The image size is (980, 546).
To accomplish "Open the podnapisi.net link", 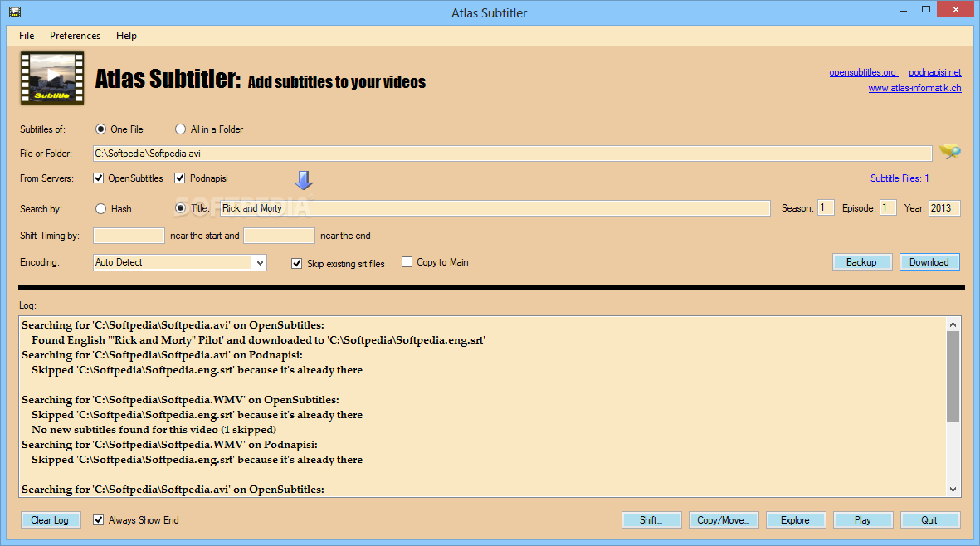I will click(x=935, y=72).
